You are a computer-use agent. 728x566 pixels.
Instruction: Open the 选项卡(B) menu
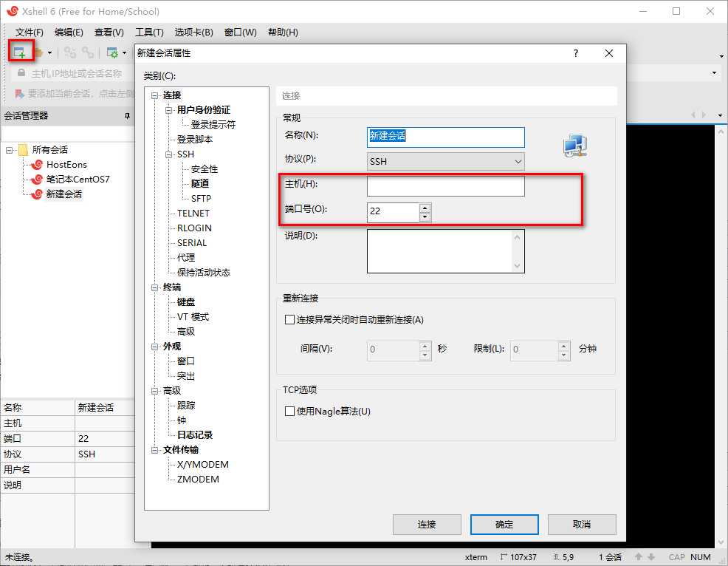[193, 32]
